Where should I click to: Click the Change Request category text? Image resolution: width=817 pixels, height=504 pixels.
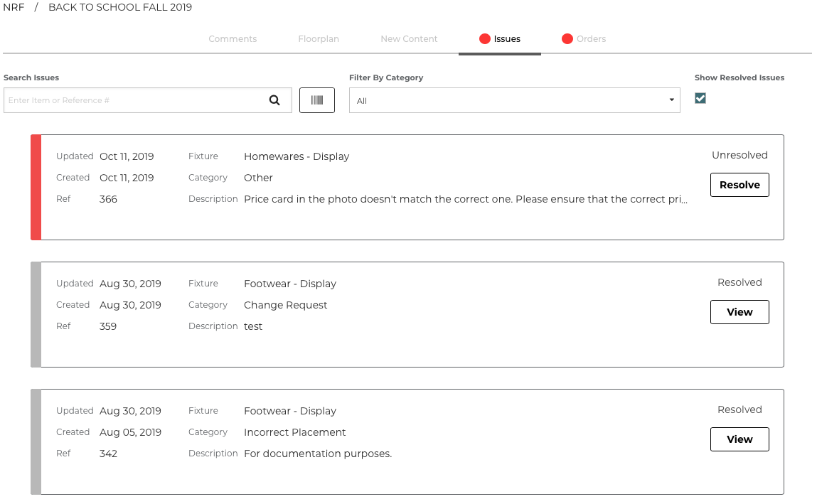pos(286,305)
